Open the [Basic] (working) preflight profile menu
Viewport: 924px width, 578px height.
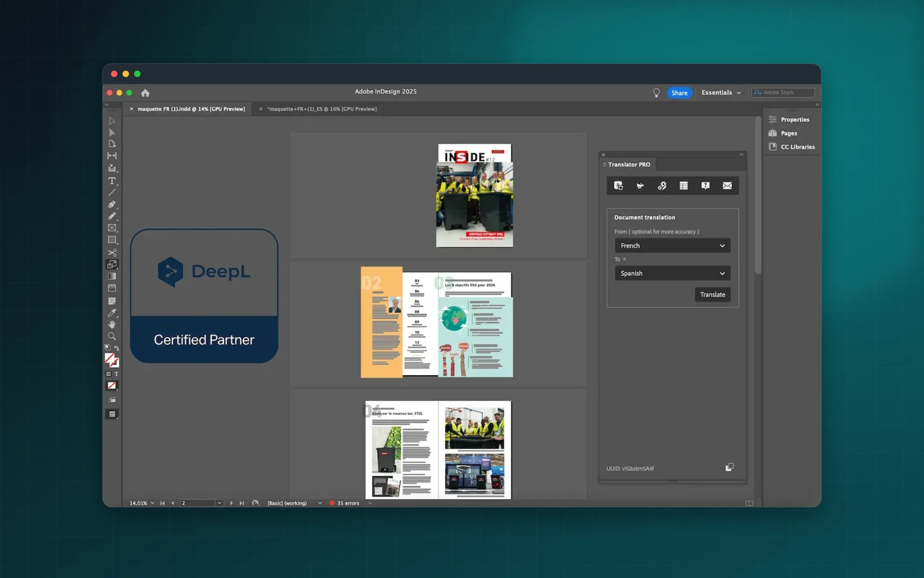[x=320, y=503]
